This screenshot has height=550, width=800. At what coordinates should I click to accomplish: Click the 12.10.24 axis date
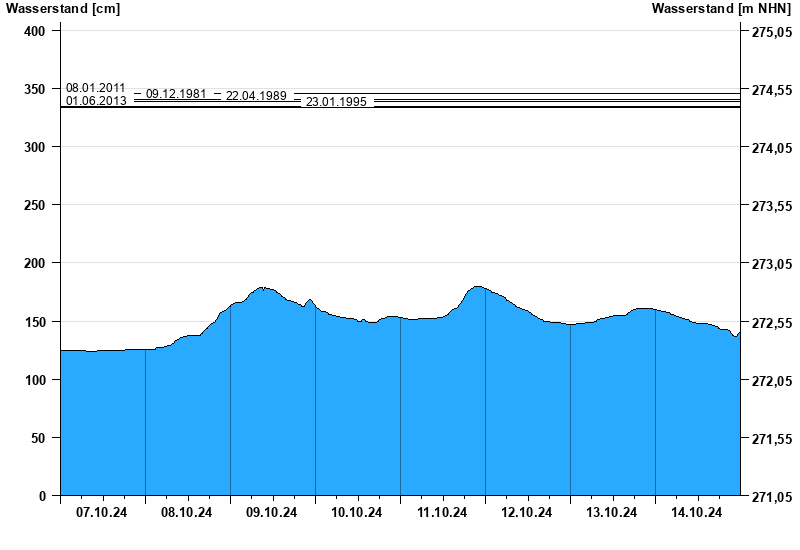pyautogui.click(x=527, y=513)
